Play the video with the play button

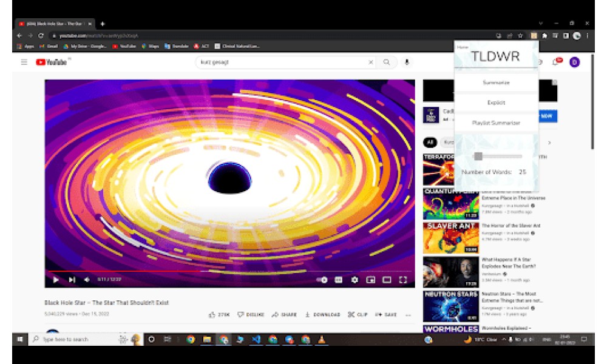[x=56, y=280]
